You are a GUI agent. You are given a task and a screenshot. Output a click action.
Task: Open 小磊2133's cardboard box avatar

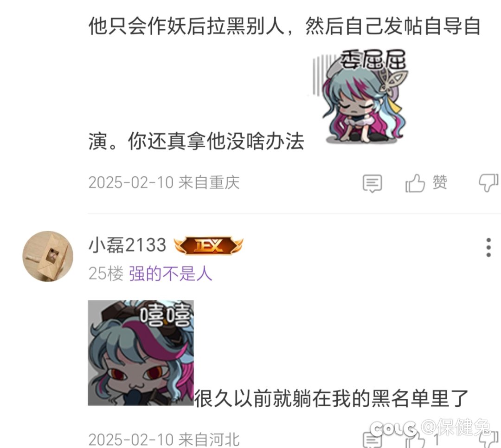coord(48,256)
